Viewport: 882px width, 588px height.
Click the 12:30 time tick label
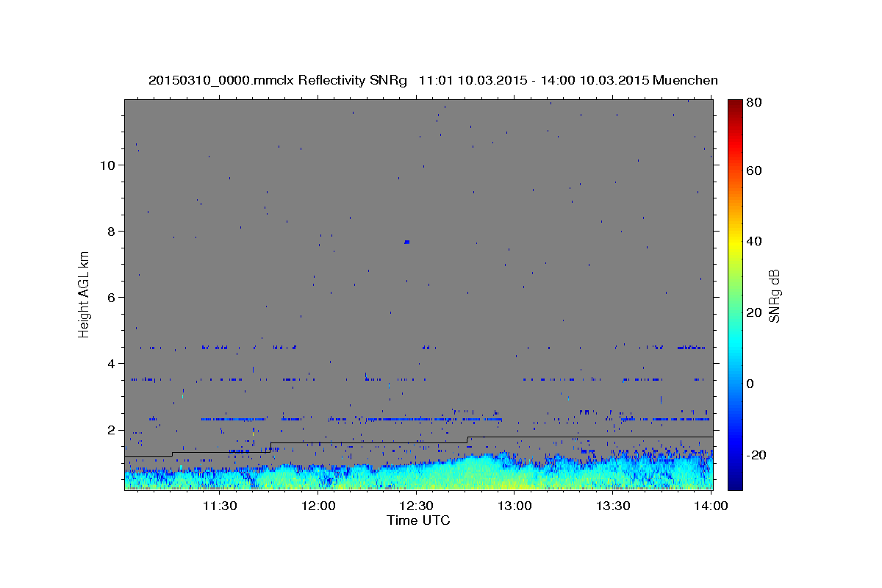tap(416, 506)
